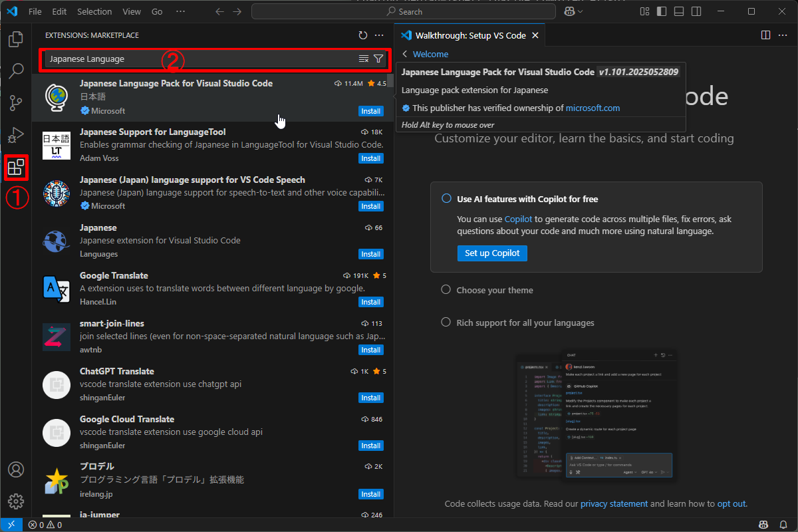This screenshot has width=798, height=532.
Task: Open editor more actions menu
Action: (783, 35)
